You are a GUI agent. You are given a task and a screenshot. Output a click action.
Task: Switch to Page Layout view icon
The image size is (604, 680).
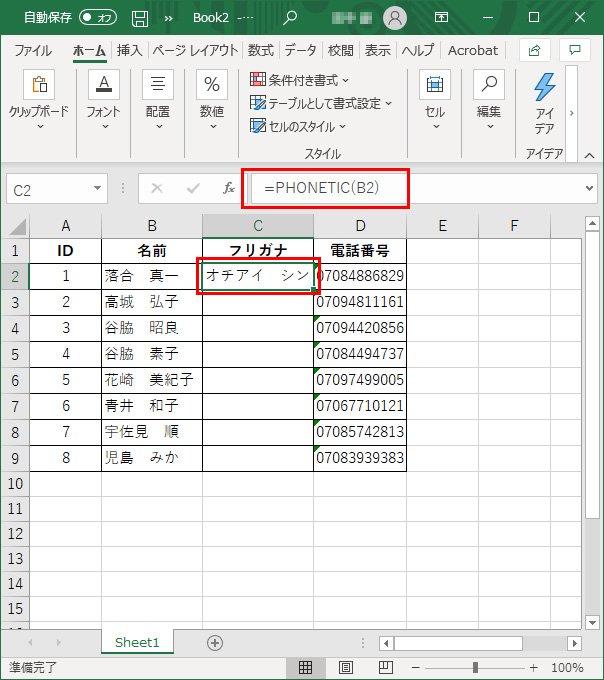(x=346, y=667)
